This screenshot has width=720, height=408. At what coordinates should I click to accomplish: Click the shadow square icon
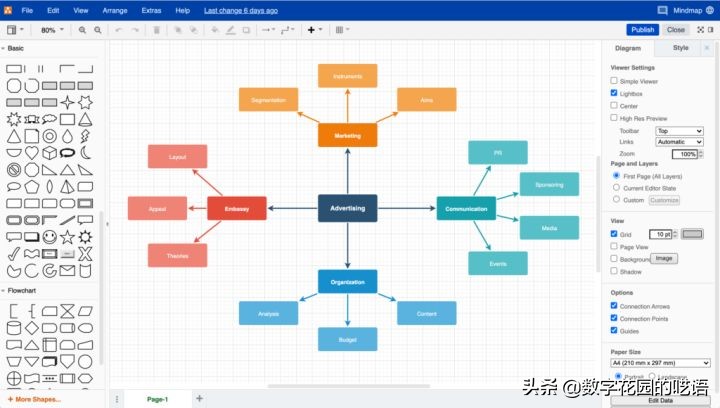tap(246, 30)
